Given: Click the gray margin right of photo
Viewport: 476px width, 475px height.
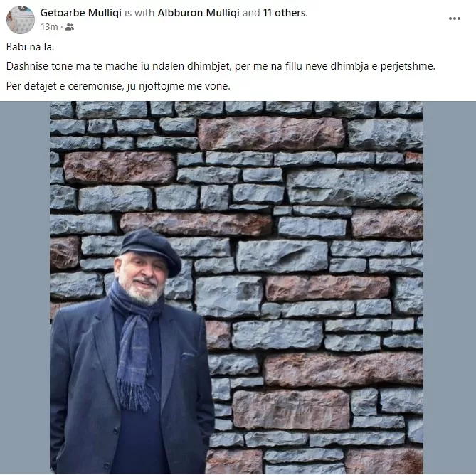Looking at the screenshot, I should point(450,287).
